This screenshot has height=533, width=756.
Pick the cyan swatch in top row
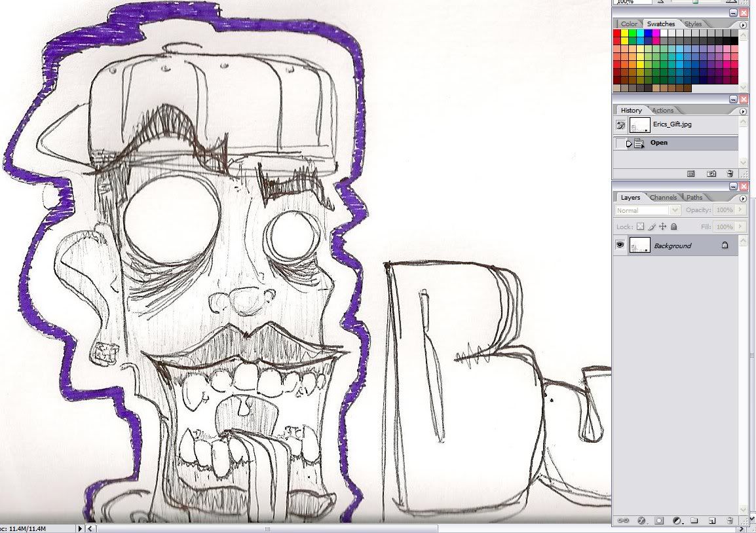click(640, 33)
